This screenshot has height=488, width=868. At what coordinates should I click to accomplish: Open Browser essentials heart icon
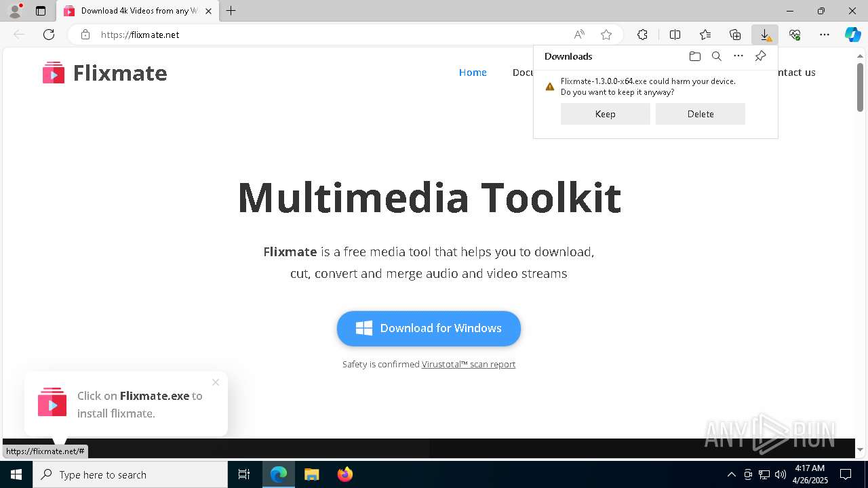pyautogui.click(x=795, y=35)
